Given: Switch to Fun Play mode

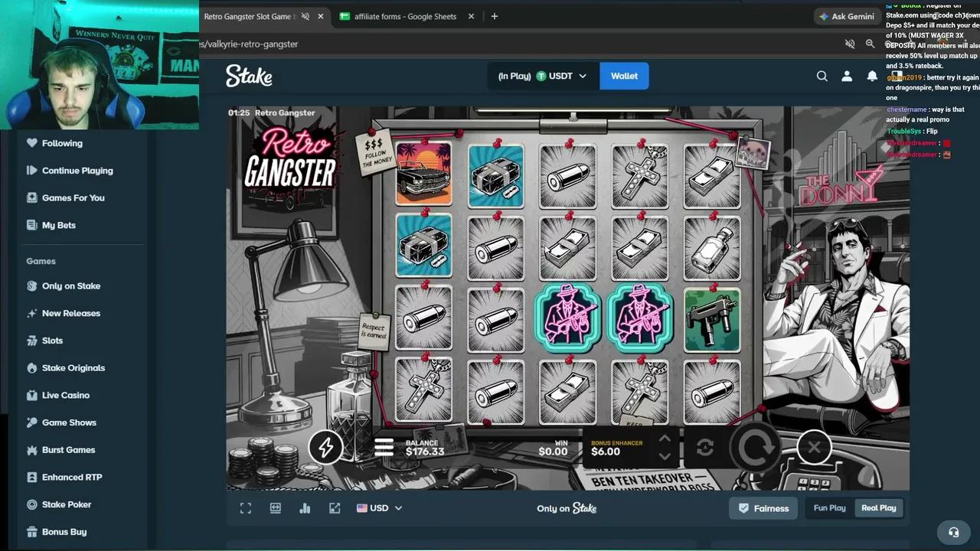Looking at the screenshot, I should coord(829,508).
